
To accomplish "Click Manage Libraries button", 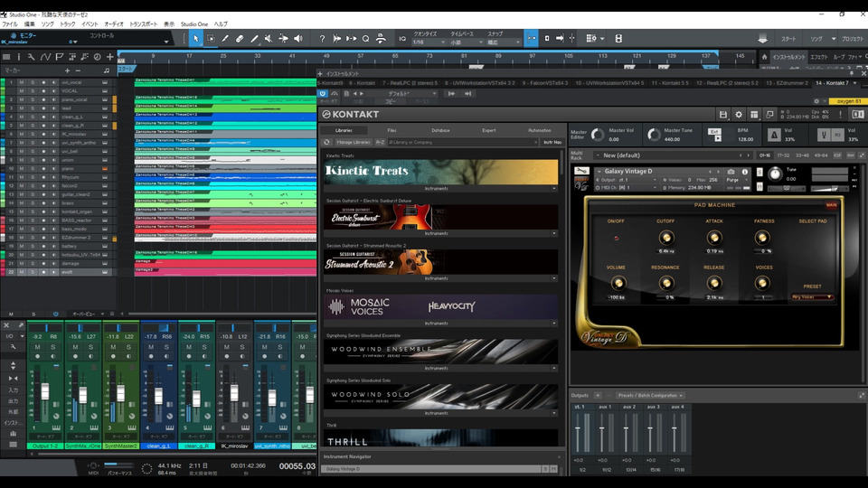I will pyautogui.click(x=354, y=142).
